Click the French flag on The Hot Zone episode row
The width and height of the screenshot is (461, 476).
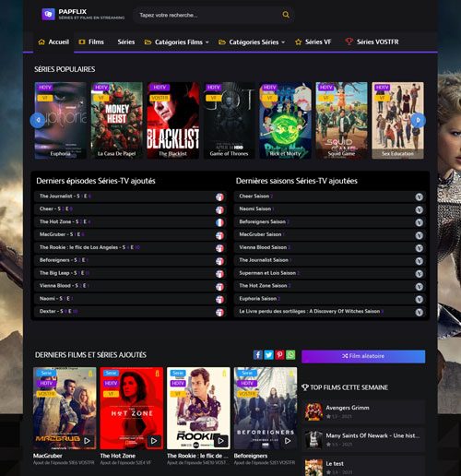[219, 222]
